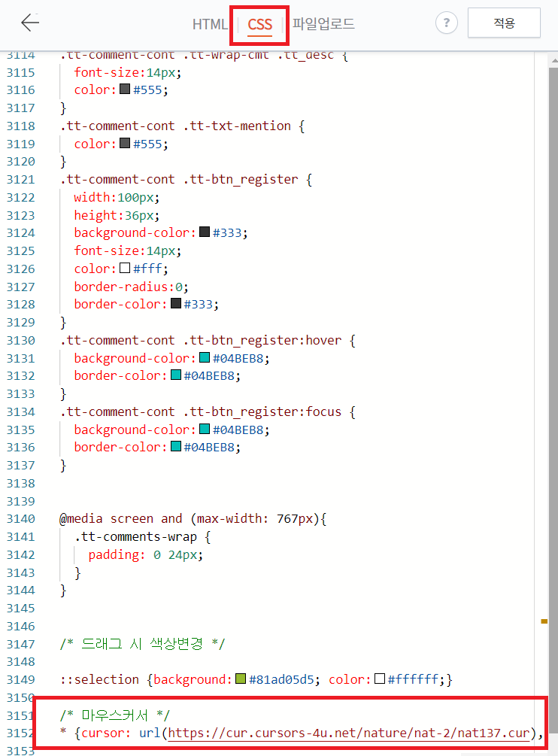This screenshot has width=558, height=756.
Task: Click the #333 border-color swatch on line 3128
Action: 176,303
